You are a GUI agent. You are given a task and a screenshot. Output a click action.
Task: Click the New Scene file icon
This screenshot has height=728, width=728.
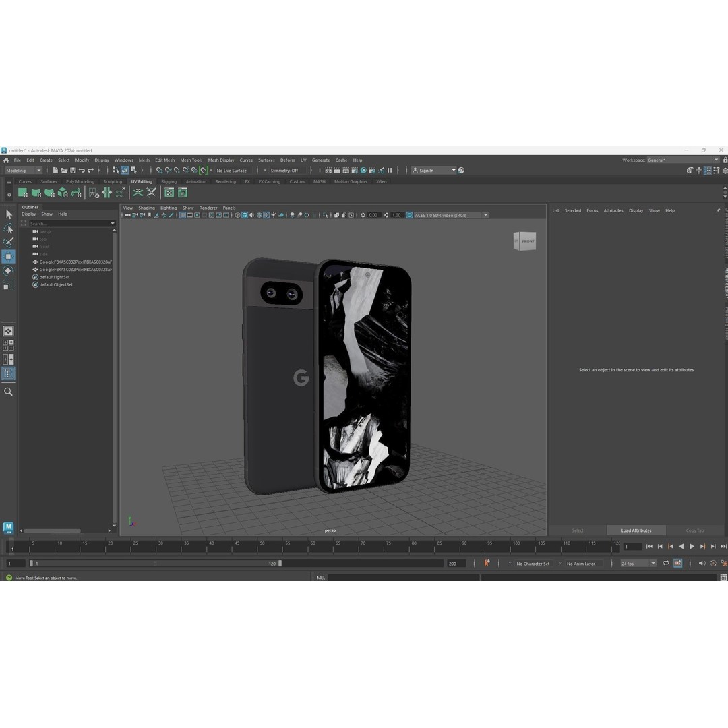pos(55,171)
